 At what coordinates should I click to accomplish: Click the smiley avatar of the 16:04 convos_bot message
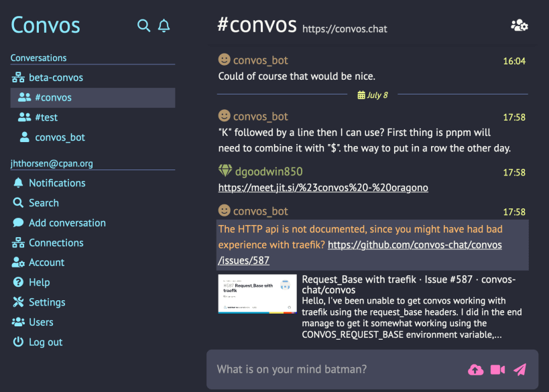[224, 59]
